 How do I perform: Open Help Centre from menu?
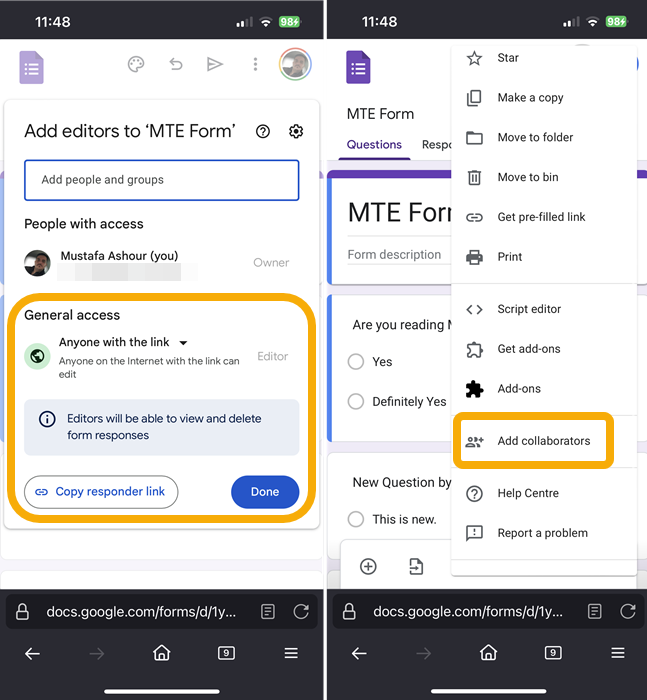tap(544, 493)
